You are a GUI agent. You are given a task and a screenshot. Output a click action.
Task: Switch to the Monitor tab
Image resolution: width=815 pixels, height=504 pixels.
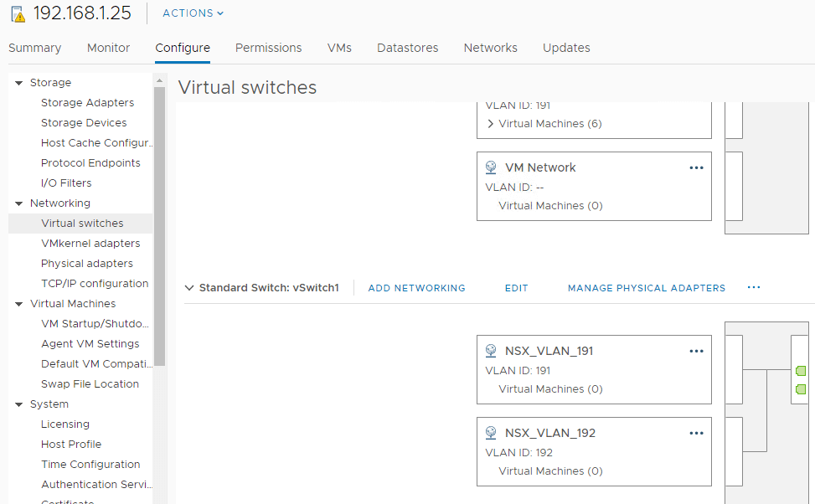tap(108, 48)
